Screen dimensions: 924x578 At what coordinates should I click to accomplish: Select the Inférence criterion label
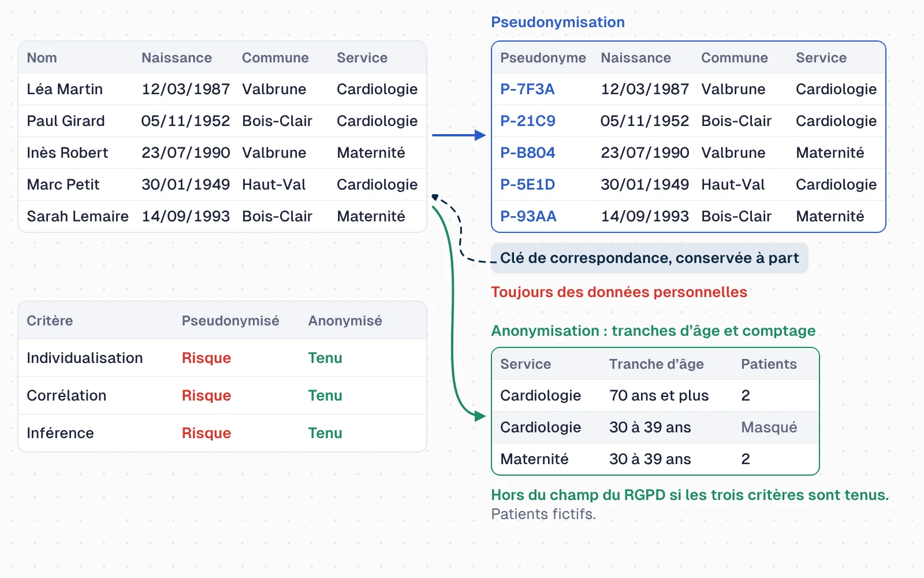60,433
